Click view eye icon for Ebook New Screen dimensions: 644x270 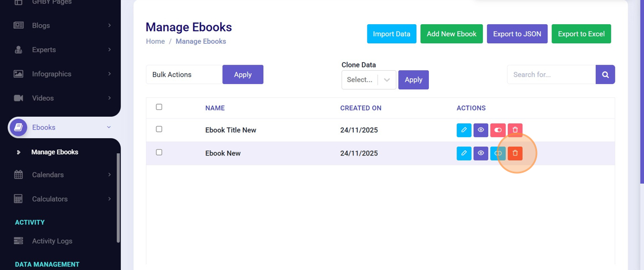[481, 153]
